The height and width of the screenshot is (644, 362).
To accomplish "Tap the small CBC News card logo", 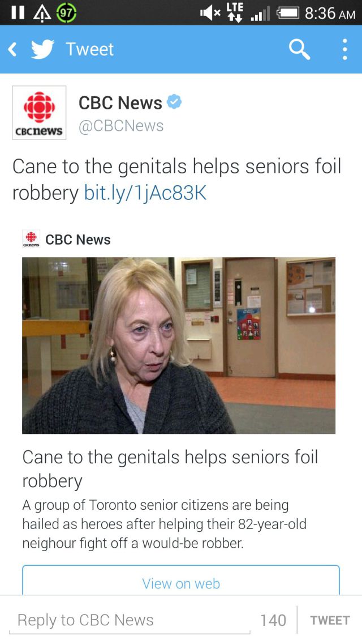I will (x=31, y=238).
